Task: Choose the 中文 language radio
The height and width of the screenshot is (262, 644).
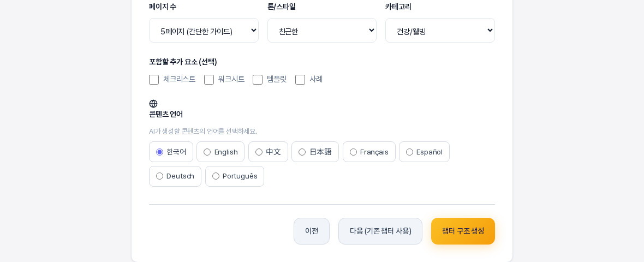Action: tap(268, 152)
